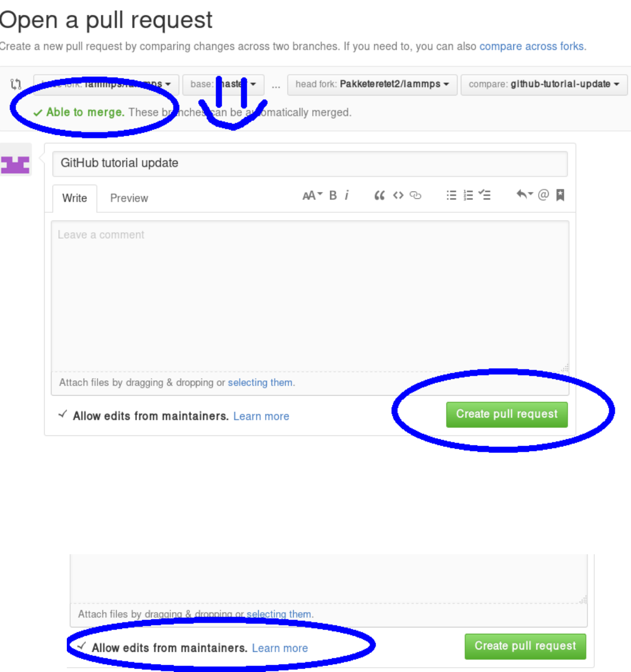Click the mention @ icon
Viewport: 631px width, 672px height.
(x=544, y=195)
